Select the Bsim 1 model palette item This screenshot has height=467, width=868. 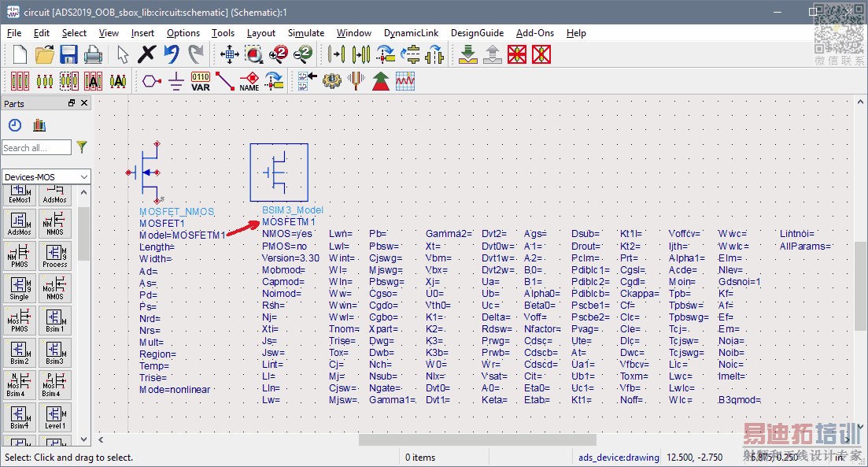click(x=54, y=321)
